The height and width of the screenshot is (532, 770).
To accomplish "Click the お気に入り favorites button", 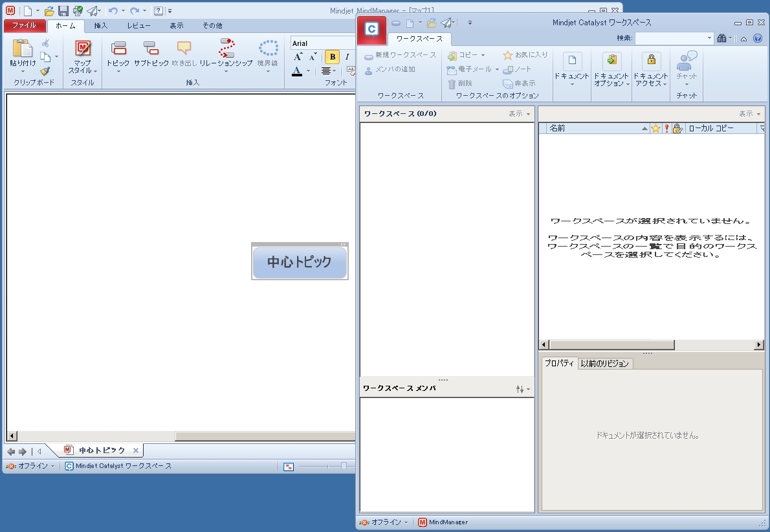I will (x=525, y=55).
